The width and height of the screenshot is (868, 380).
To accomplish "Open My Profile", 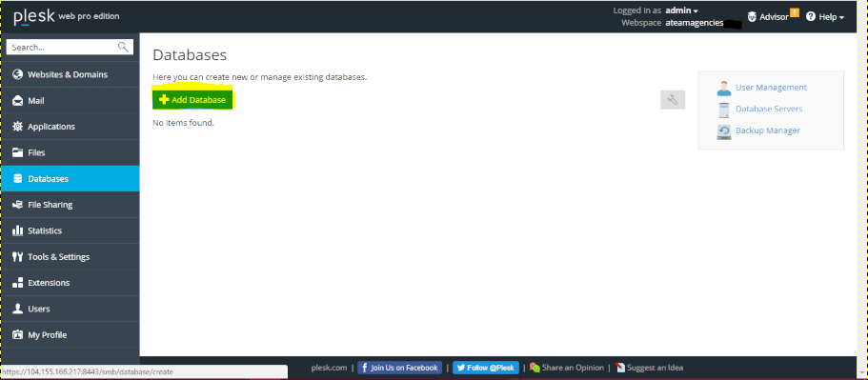I will click(x=70, y=334).
